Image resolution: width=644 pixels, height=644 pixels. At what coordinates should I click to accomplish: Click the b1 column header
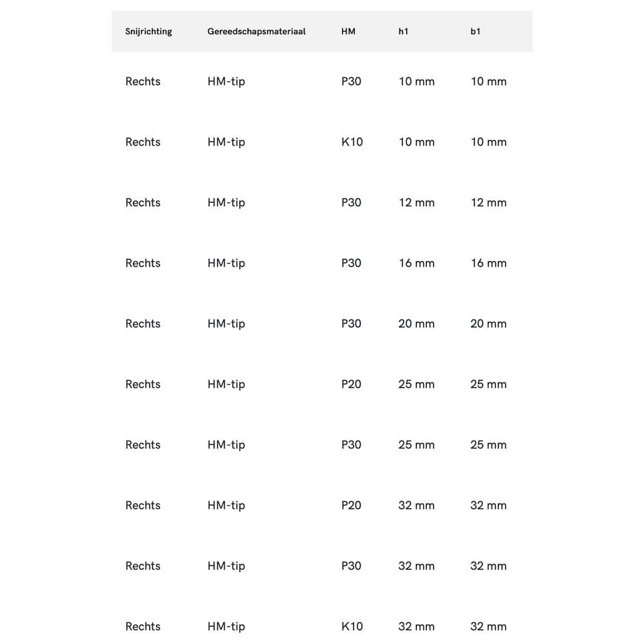point(475,32)
